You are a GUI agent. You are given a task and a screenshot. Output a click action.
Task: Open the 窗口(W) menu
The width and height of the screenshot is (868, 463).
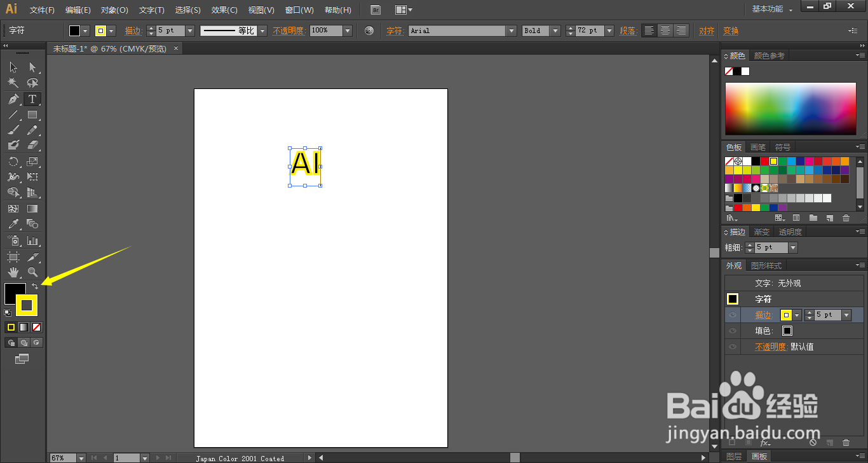tap(299, 10)
